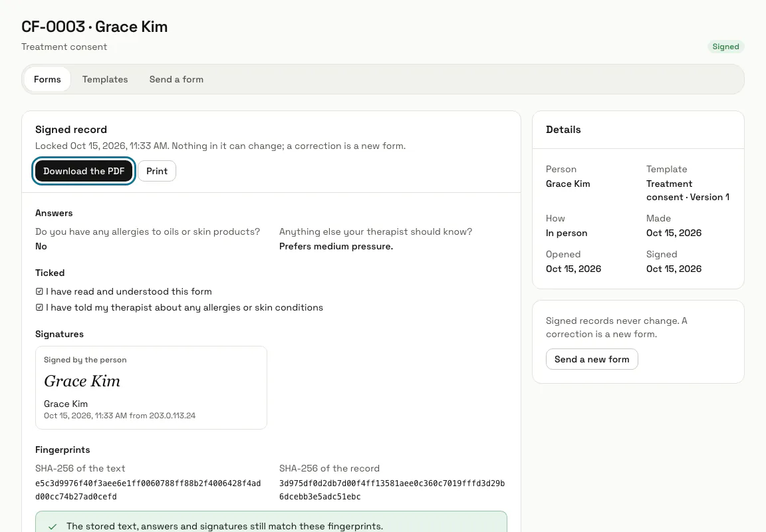Click the allergies question text
This screenshot has width=766, height=532.
coord(148,231)
